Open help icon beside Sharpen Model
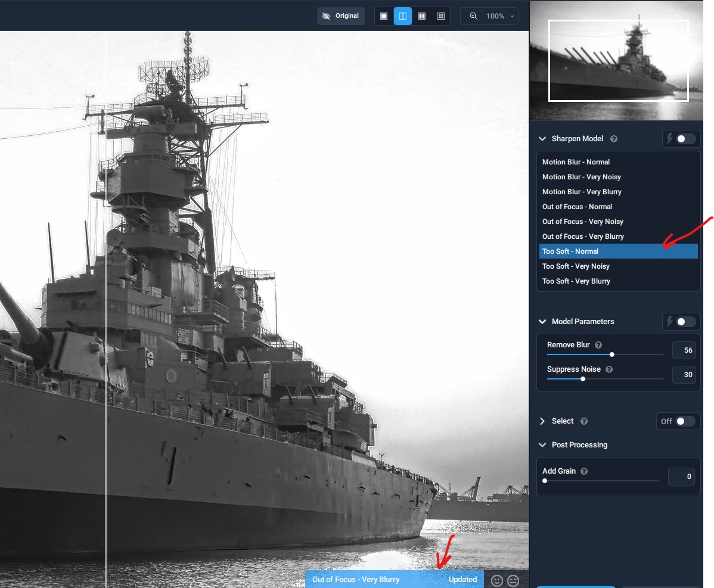The width and height of the screenshot is (714, 588). pos(614,139)
